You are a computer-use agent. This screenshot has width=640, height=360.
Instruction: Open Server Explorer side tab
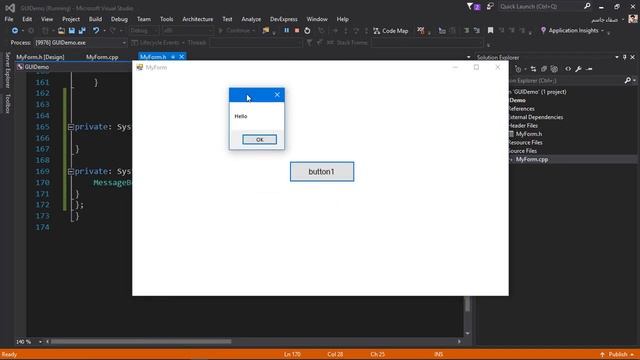7,69
